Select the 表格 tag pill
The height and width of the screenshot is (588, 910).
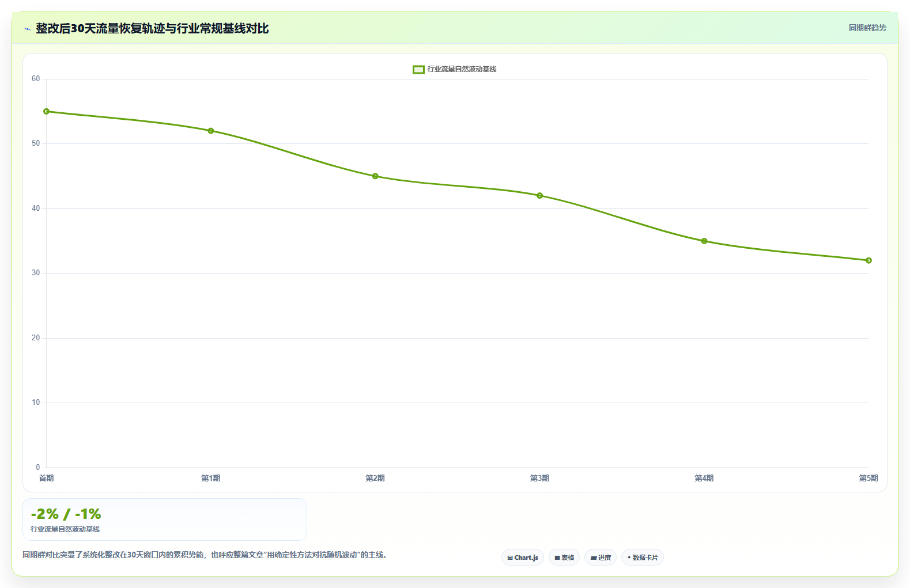pos(564,557)
